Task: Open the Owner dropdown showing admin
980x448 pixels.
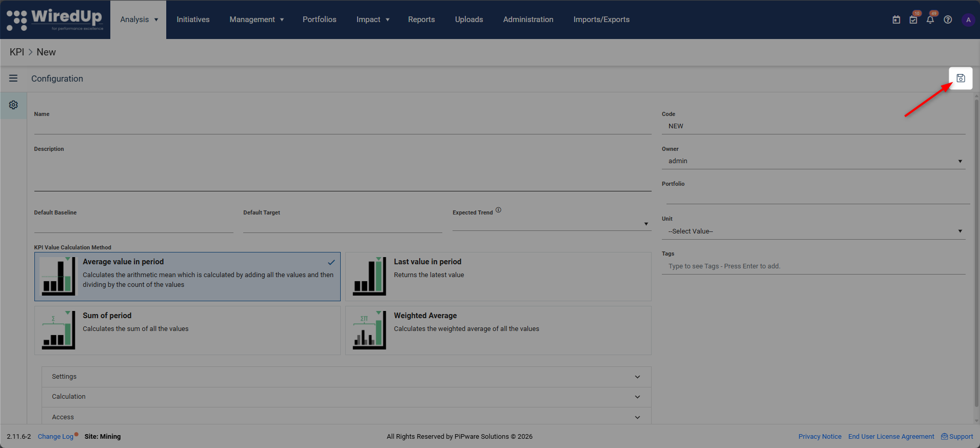Action: (814, 161)
